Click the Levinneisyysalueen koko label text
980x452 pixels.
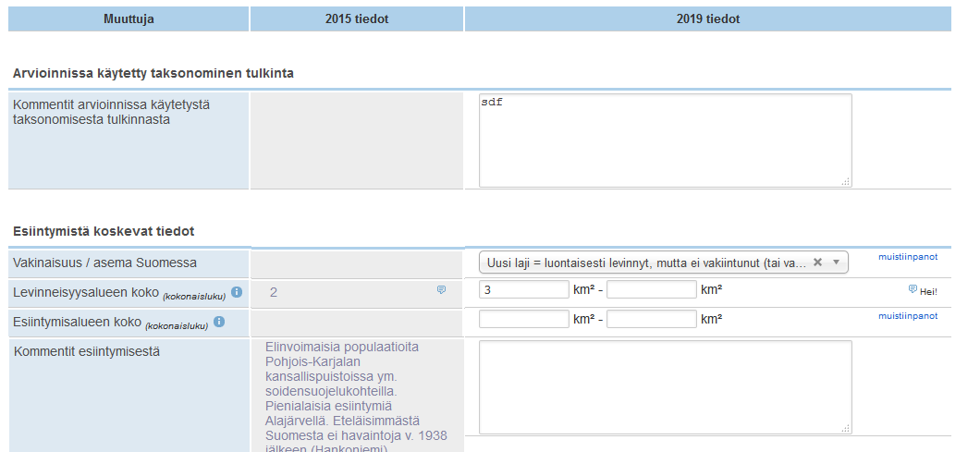[86, 292]
